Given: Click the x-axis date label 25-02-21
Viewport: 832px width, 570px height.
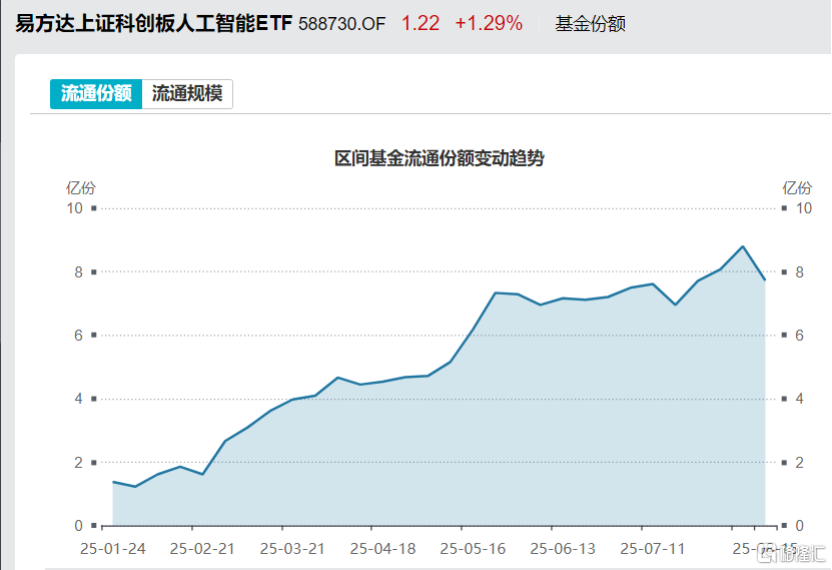Looking at the screenshot, I should 202,548.
